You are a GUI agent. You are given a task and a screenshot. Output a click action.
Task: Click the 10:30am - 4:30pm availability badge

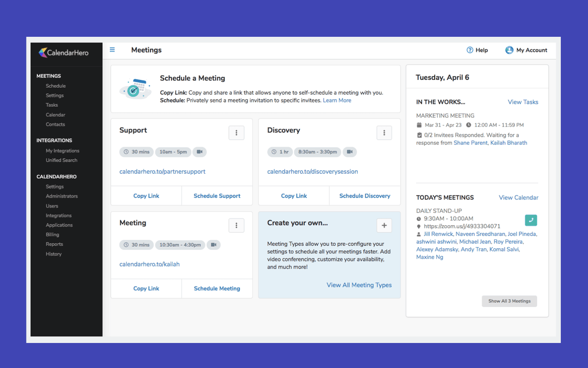point(180,245)
